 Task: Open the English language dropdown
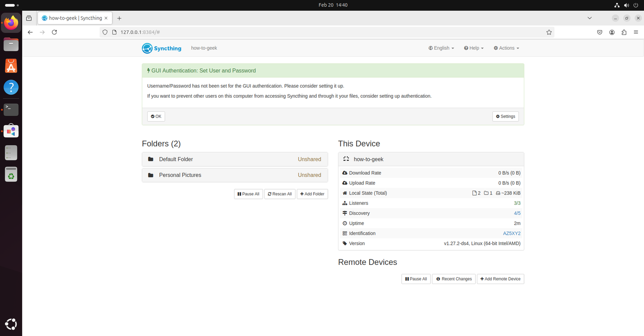click(x=441, y=48)
